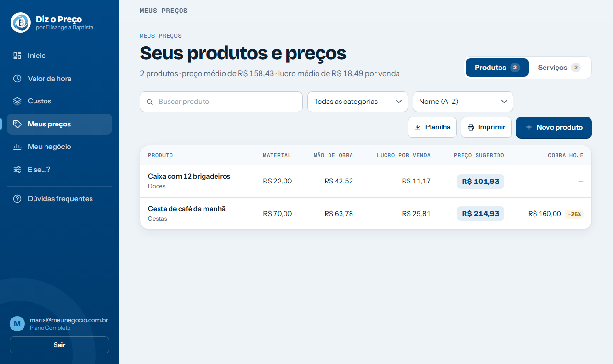Focus the Buscar produto search field
This screenshot has width=613, height=364.
point(221,102)
